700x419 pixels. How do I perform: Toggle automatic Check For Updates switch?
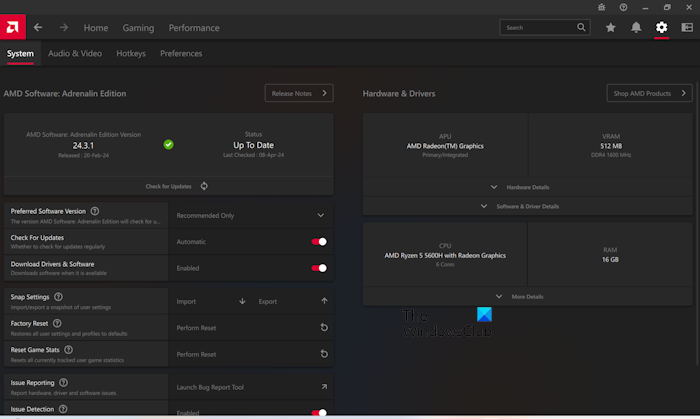pyautogui.click(x=320, y=242)
